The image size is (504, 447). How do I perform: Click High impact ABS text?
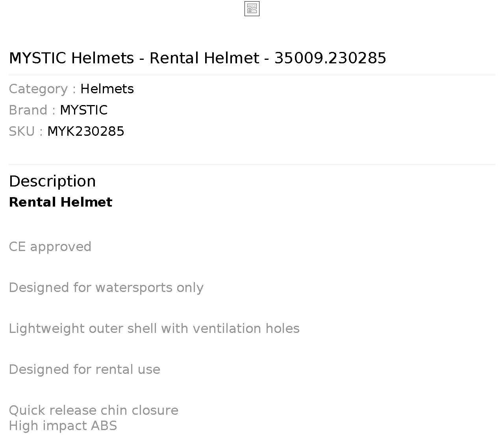pyautogui.click(x=63, y=426)
